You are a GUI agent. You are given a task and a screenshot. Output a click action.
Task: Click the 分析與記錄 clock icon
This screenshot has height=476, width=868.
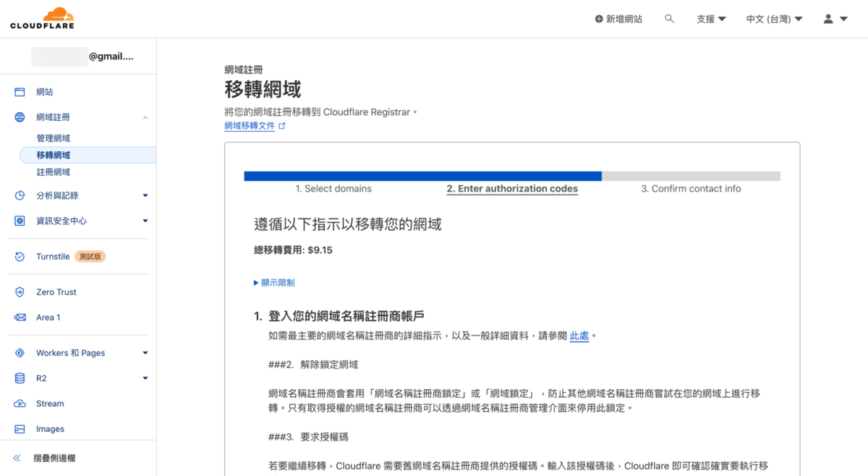coord(20,195)
